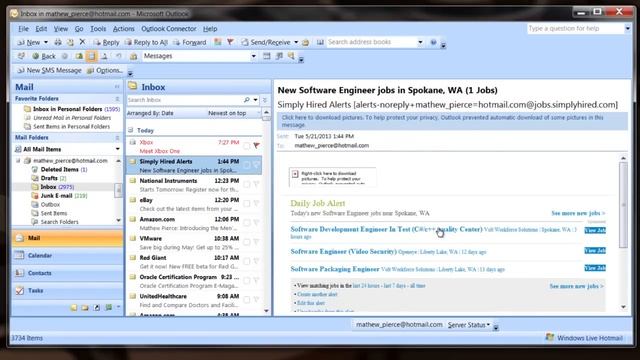
Task: Click the Up One Level folder icon
Action: [x=79, y=56]
